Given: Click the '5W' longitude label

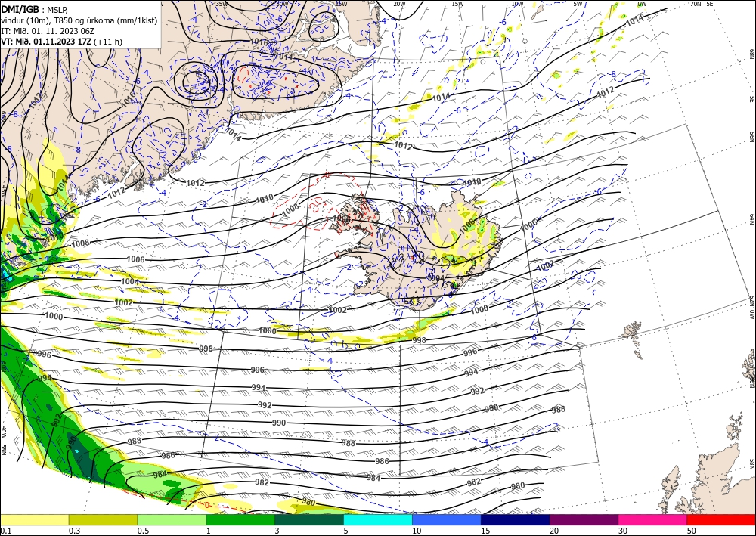Looking at the screenshot, I should pos(578,4).
